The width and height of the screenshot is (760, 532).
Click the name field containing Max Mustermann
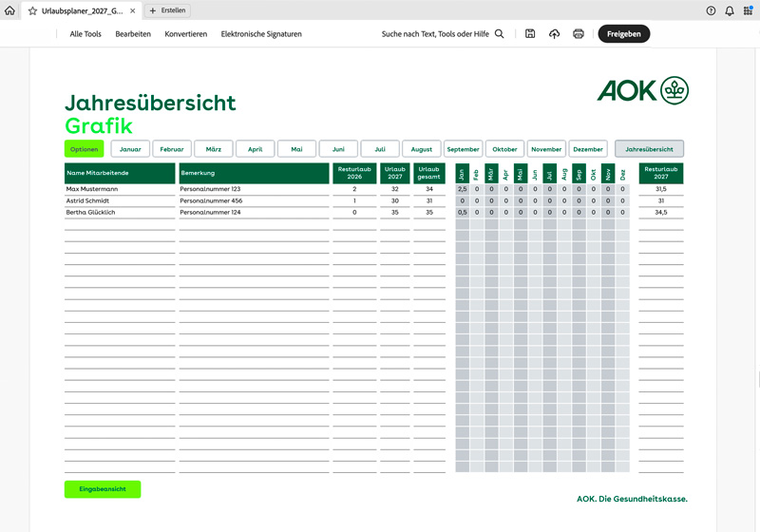(120, 189)
